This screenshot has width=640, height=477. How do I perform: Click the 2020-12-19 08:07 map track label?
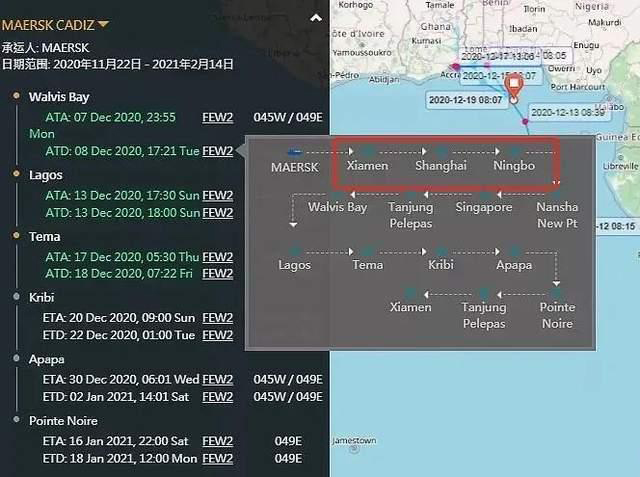(466, 100)
